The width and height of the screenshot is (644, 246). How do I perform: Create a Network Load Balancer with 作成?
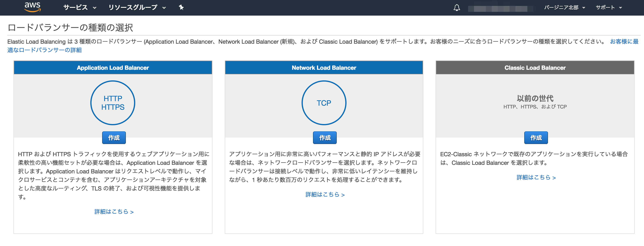pyautogui.click(x=325, y=138)
